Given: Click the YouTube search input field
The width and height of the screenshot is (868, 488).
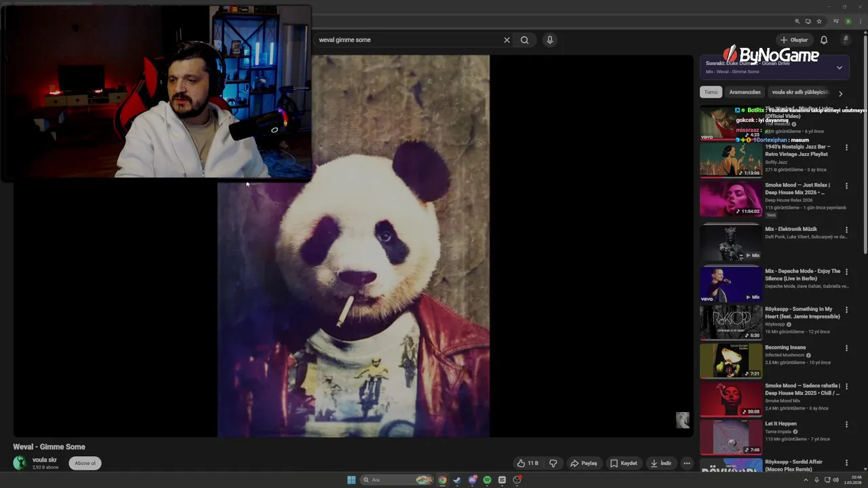Looking at the screenshot, I should click(407, 40).
